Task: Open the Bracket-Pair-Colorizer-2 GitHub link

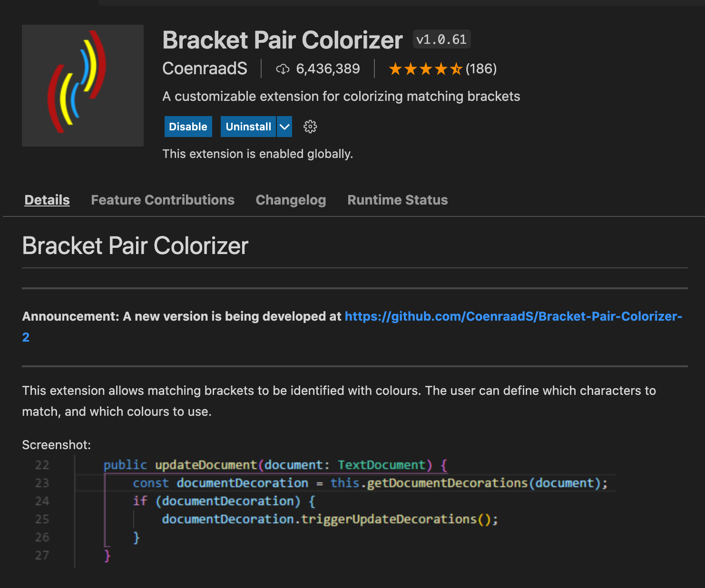Action: (x=513, y=316)
